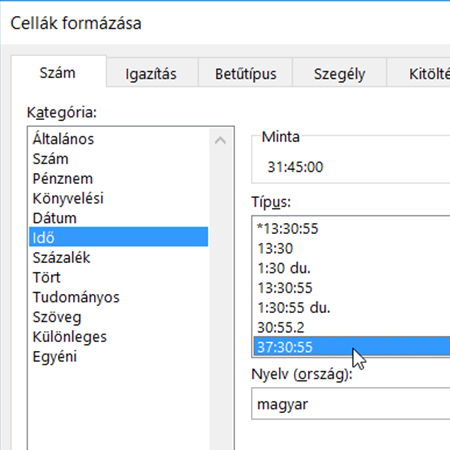Choose 30:55.2 time type
The image size is (450, 450).
point(352,327)
